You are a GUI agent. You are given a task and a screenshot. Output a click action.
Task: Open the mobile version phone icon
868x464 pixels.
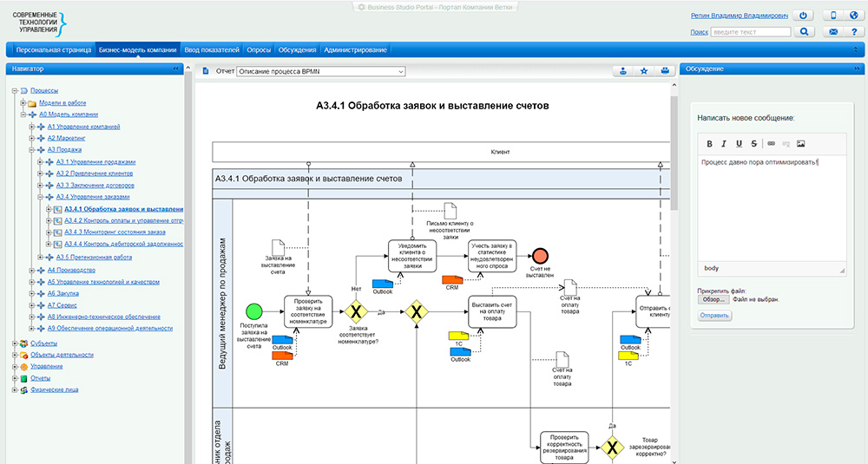coord(832,16)
